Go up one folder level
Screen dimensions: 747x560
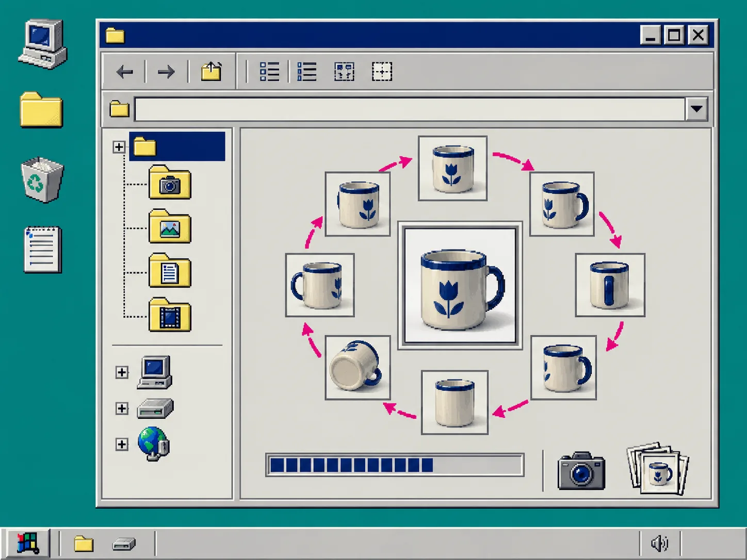(211, 71)
